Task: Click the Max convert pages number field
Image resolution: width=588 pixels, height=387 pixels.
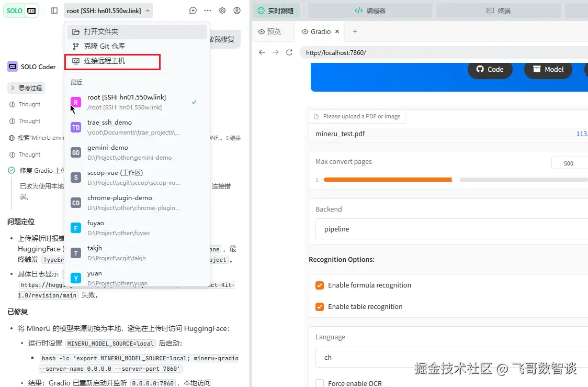Action: tap(570, 163)
